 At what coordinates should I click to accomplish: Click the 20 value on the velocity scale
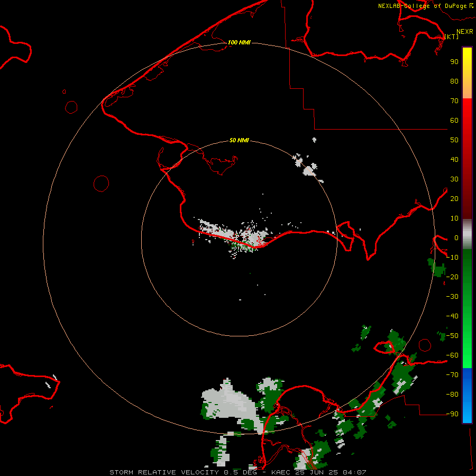point(454,198)
